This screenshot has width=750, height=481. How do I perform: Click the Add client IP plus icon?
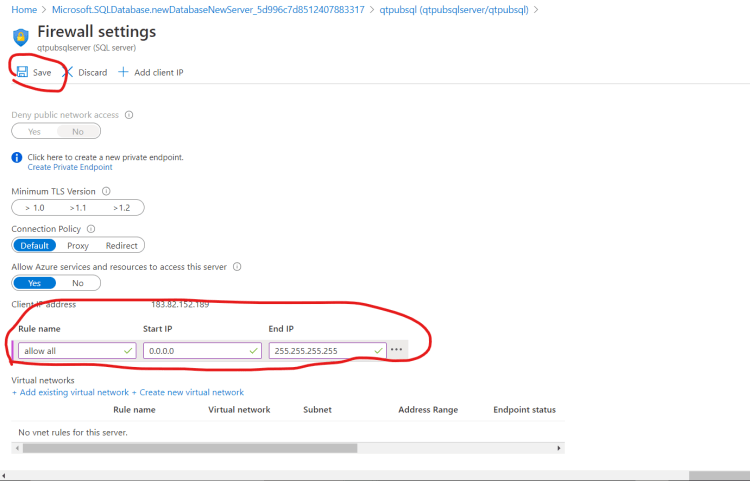tap(123, 72)
